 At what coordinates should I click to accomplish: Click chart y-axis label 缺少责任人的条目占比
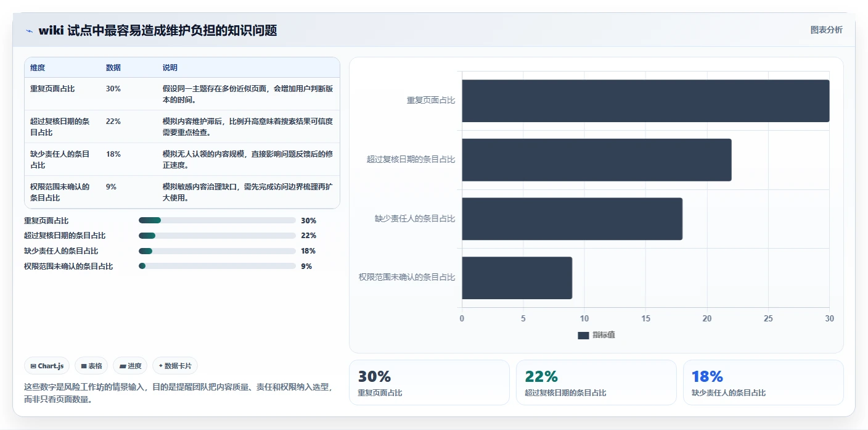[x=415, y=218]
